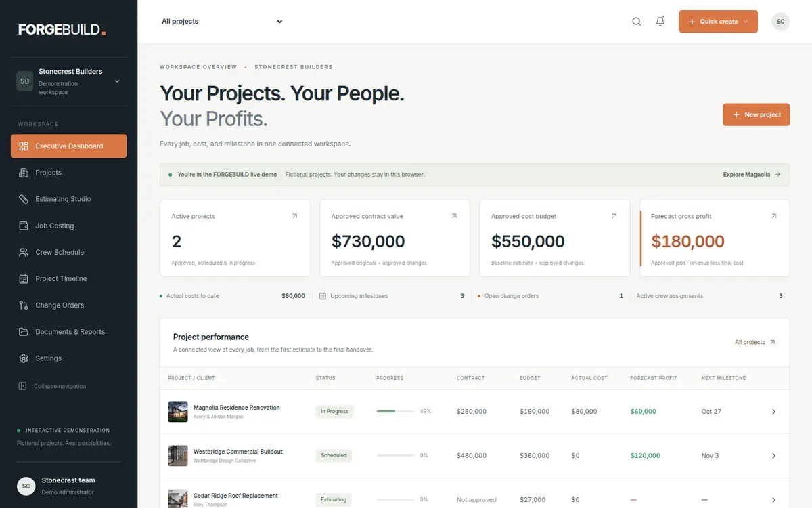Click Collapse navigation
Image resolution: width=812 pixels, height=508 pixels.
click(52, 386)
